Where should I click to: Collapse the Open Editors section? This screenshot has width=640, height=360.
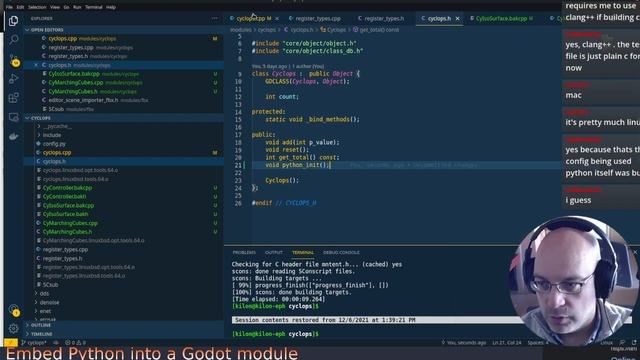coord(124,30)
